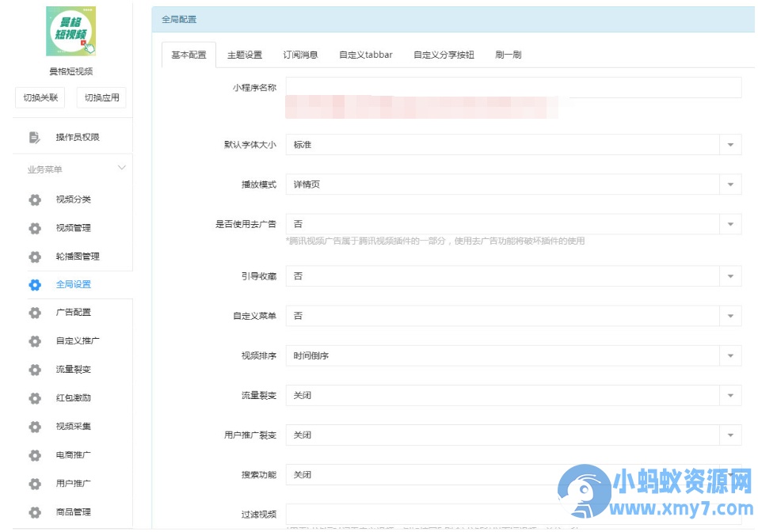Click gear icon beside 广告配置
758x532 pixels.
coord(35,313)
